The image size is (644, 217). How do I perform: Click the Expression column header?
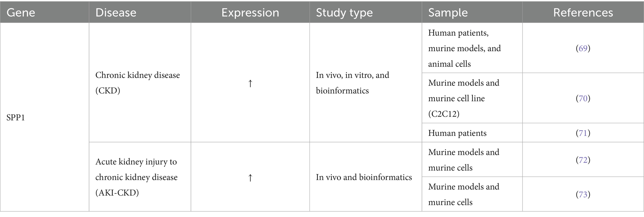(250, 12)
